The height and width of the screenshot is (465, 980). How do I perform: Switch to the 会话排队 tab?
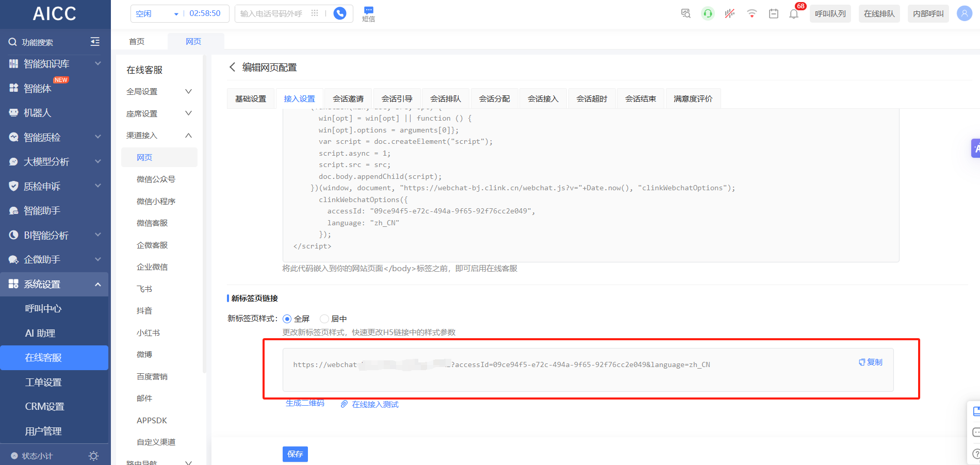tap(446, 98)
